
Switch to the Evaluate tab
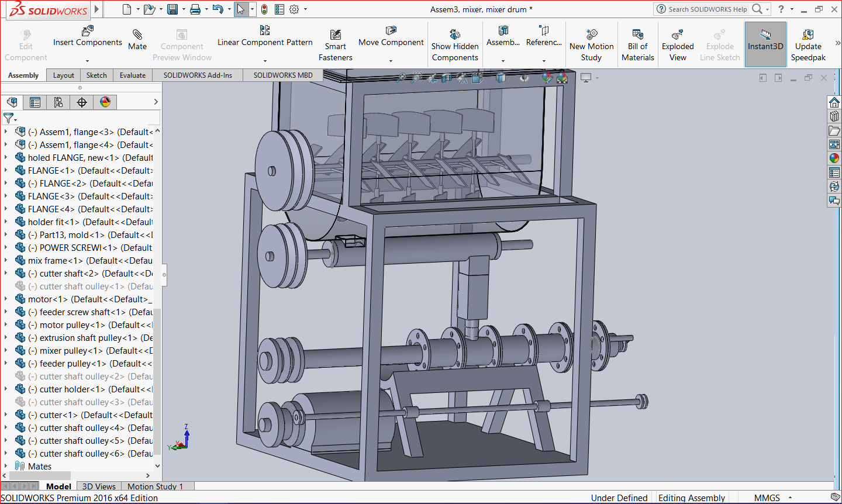pyautogui.click(x=133, y=75)
